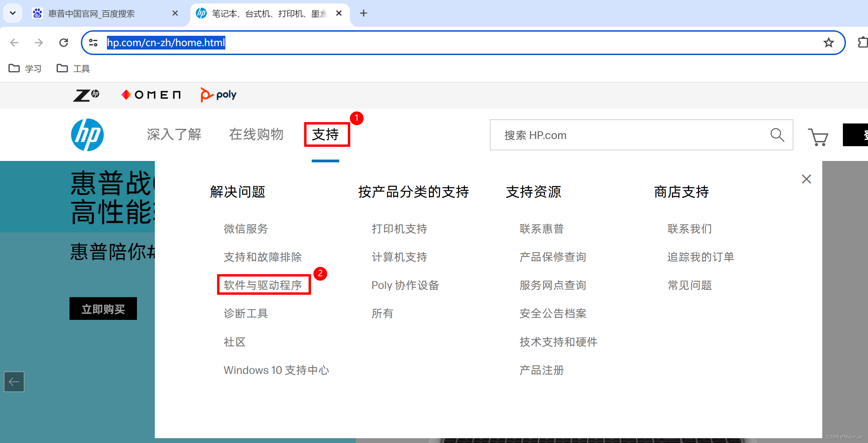Open new tab with plus button
Image resolution: width=868 pixels, height=443 pixels.
tap(364, 13)
